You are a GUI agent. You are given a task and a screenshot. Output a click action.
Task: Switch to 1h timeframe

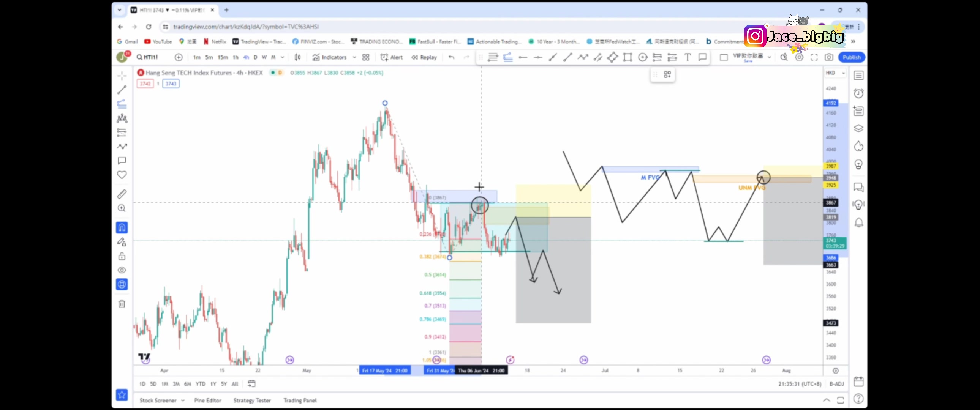point(236,57)
